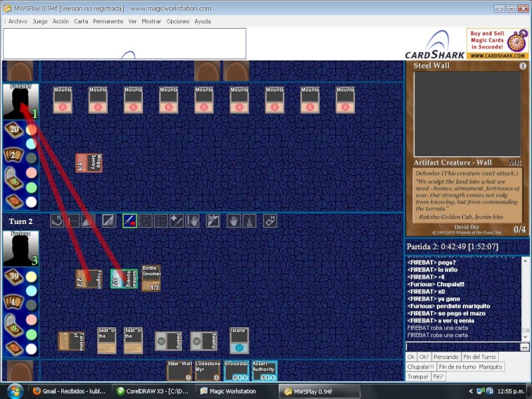Open the Juego menu

click(x=40, y=21)
